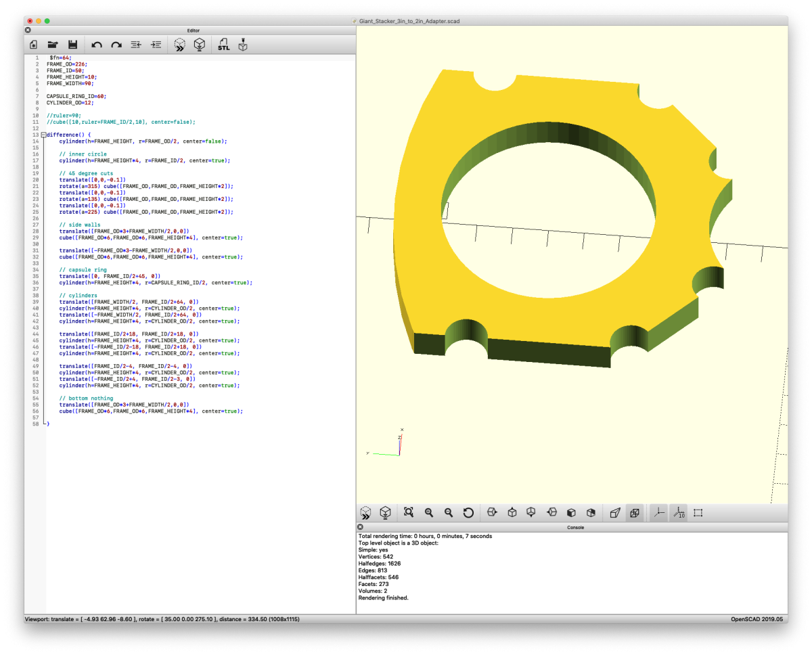
Task: Toggle Show Axes
Action: [x=658, y=513]
